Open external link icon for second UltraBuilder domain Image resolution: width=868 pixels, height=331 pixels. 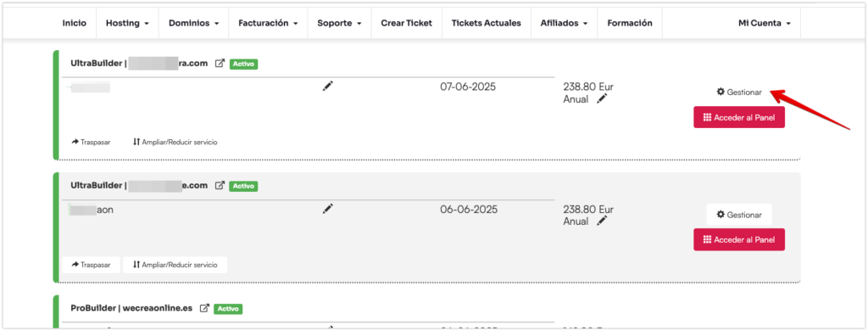click(220, 186)
